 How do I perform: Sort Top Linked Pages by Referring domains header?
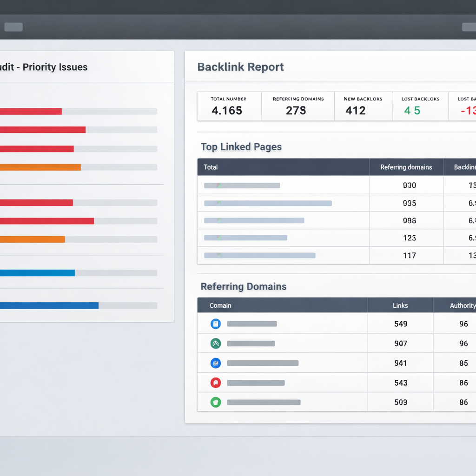(x=406, y=167)
